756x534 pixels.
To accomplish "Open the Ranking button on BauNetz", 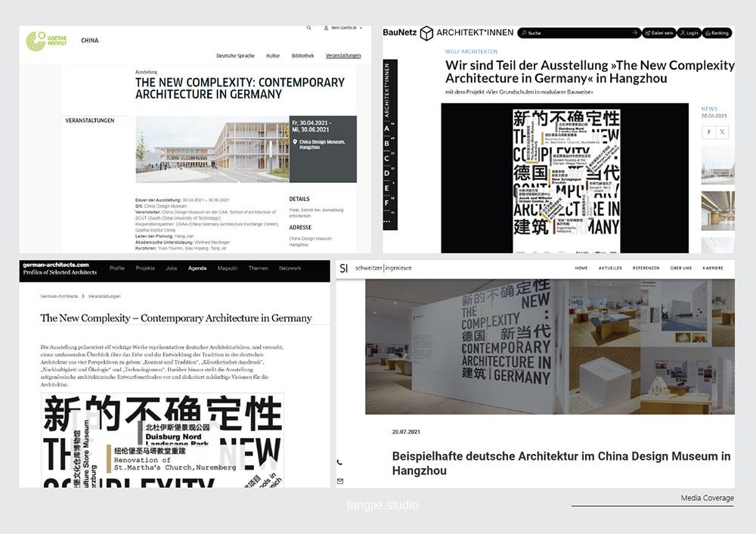I will click(717, 33).
